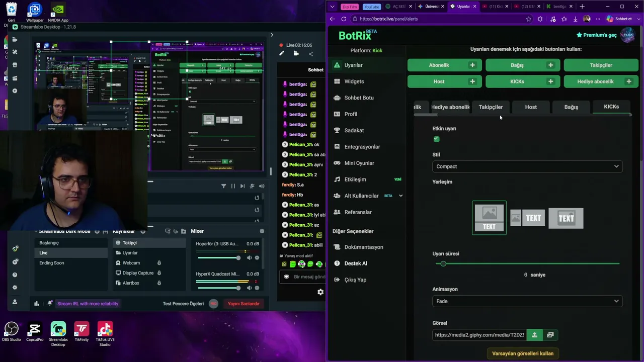This screenshot has height=362, width=644.
Task: Mute the Hoparlör audio source
Action: [249, 258]
